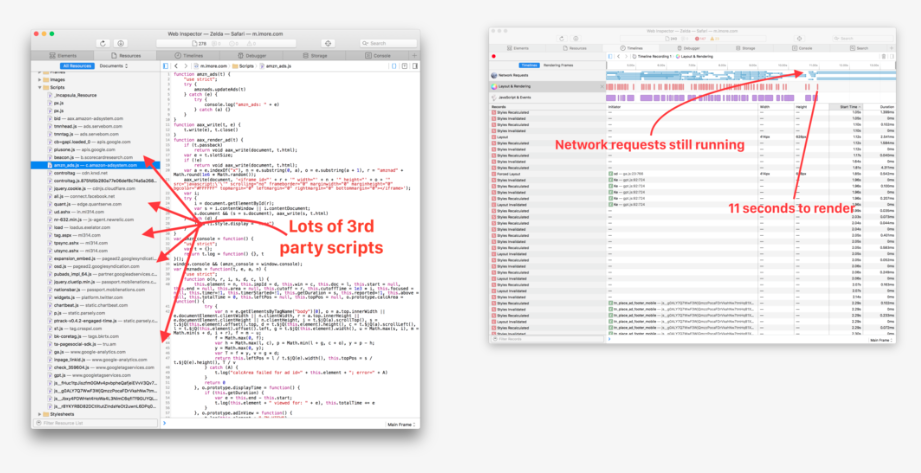Image resolution: width=921 pixels, height=473 pixels.
Task: Select chartbeat.js script in resource list
Action: [x=95, y=305]
